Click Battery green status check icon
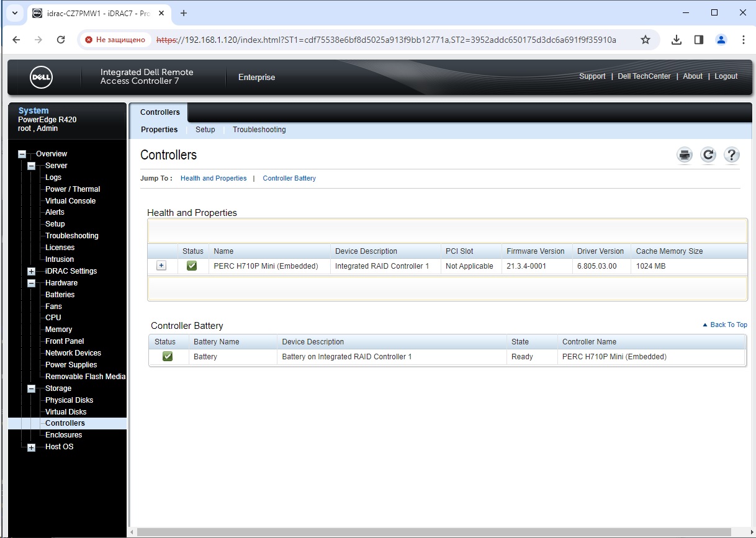The image size is (756, 538). (167, 356)
